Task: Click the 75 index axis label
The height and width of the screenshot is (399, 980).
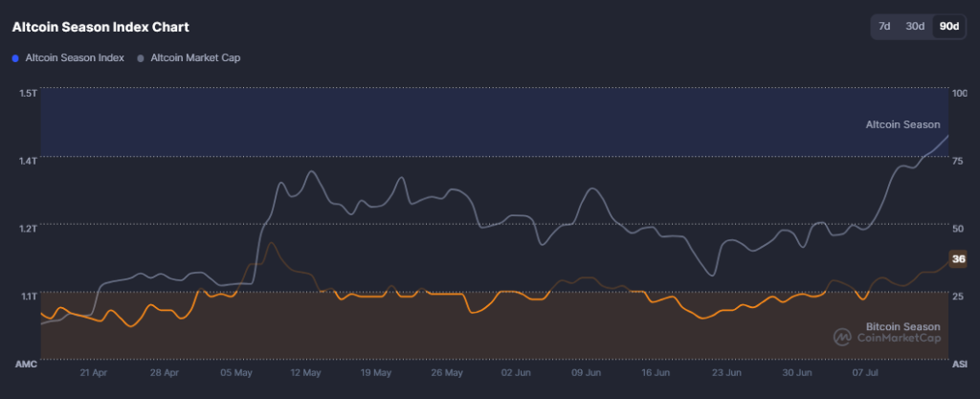Action: (957, 161)
